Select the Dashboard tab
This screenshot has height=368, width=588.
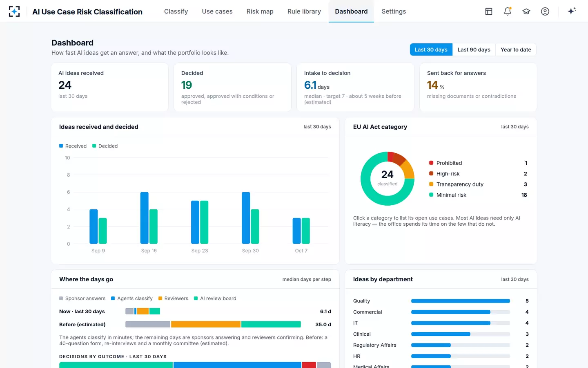[351, 11]
